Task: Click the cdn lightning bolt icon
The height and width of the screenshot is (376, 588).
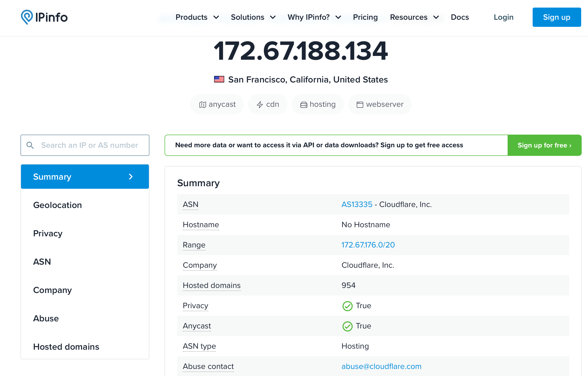Action: [260, 105]
